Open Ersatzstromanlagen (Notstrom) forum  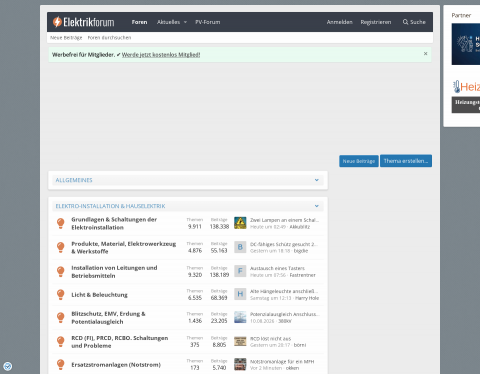point(116,365)
